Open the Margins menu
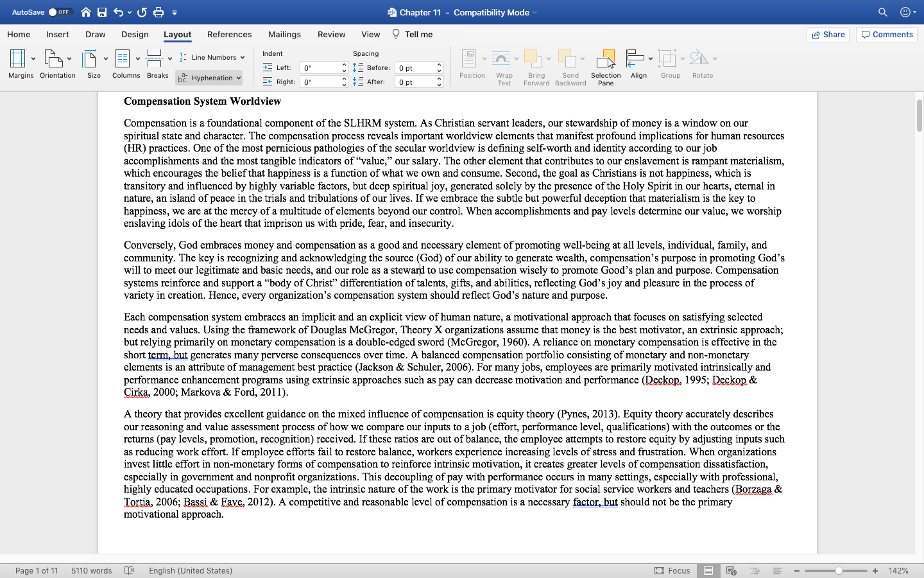The height and width of the screenshot is (578, 924). point(21,64)
